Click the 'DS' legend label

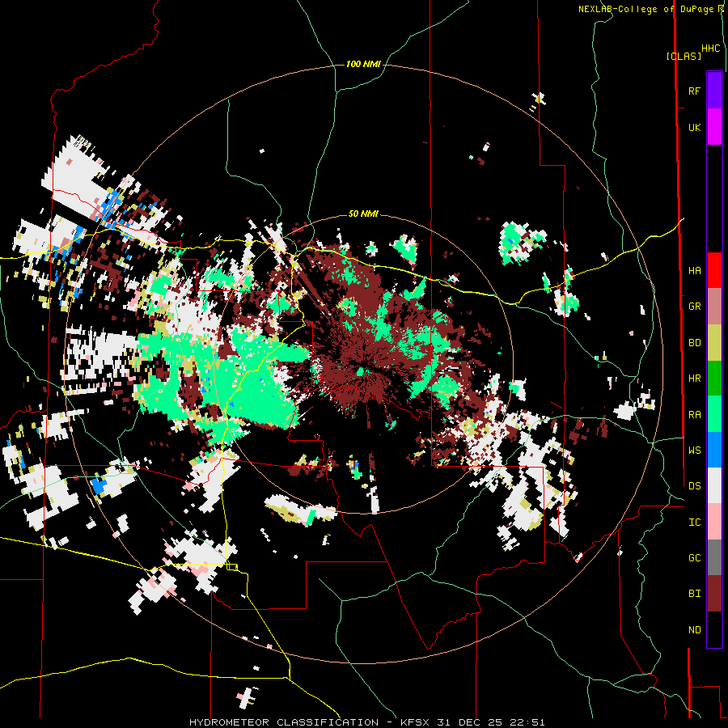694,485
